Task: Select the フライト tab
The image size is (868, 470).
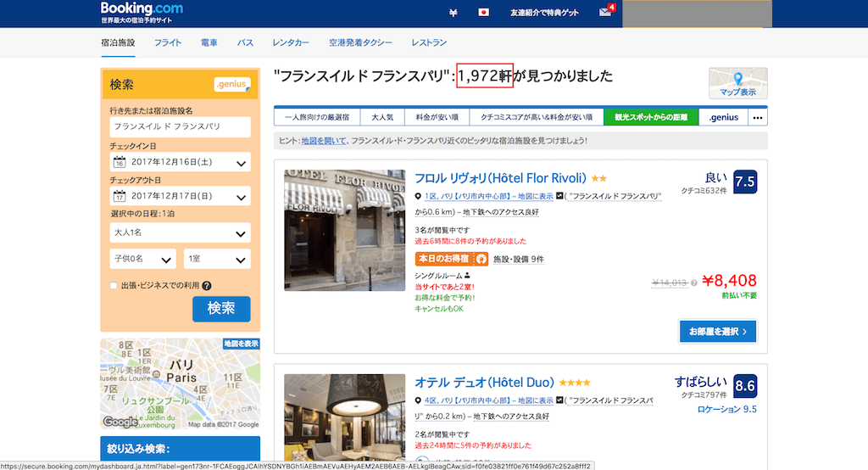Action: pos(168,42)
